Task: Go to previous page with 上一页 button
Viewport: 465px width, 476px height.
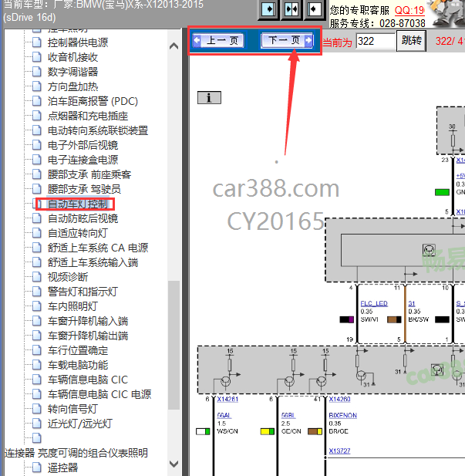Action: (218, 40)
